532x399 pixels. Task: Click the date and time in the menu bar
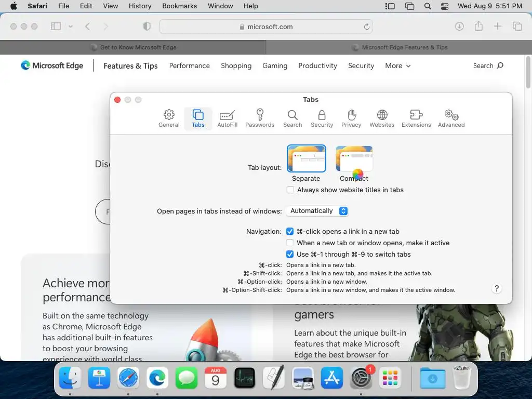pyautogui.click(x=489, y=6)
